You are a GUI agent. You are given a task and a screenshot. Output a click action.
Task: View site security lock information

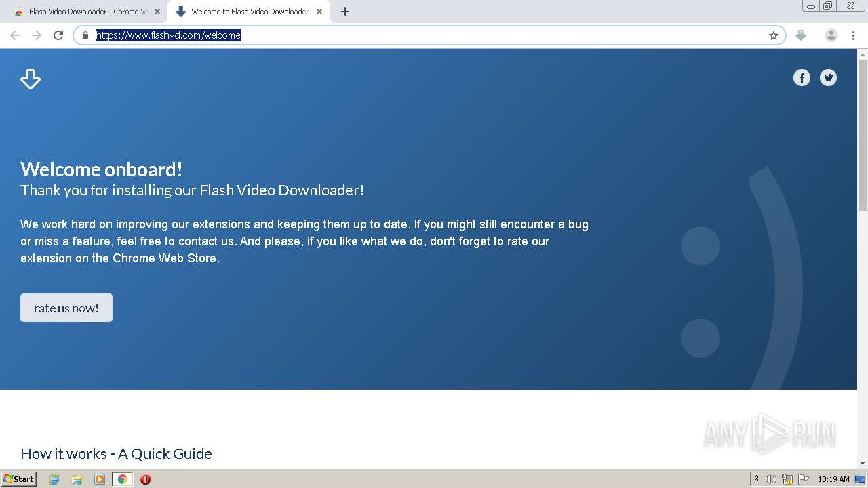(x=85, y=35)
